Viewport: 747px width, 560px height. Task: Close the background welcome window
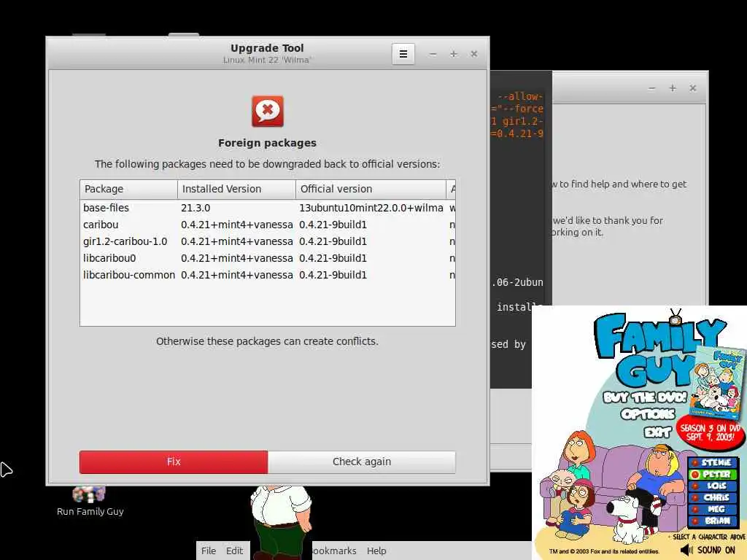(x=693, y=88)
